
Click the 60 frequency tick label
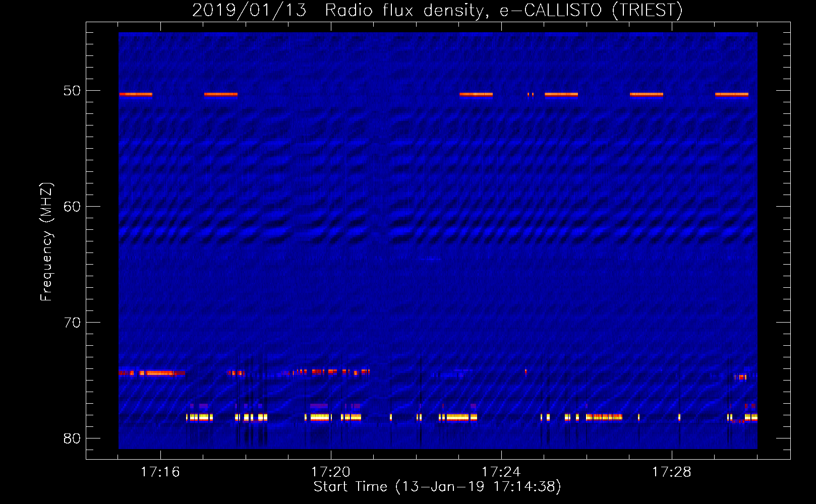point(72,207)
